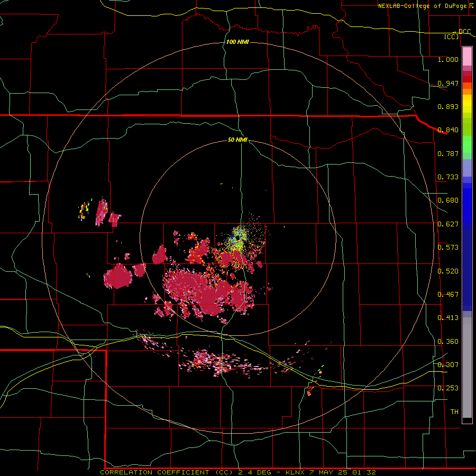This screenshot has width=476, height=476.
Task: Click the 0.840 scale value
Action: pos(448,130)
